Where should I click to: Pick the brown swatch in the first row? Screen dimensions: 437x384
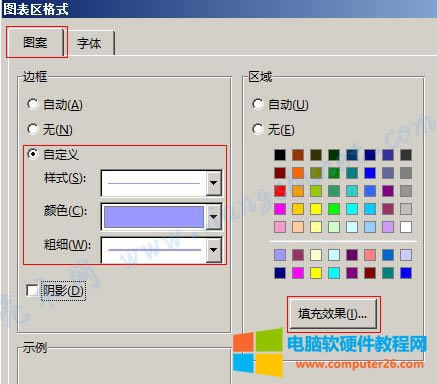point(298,155)
